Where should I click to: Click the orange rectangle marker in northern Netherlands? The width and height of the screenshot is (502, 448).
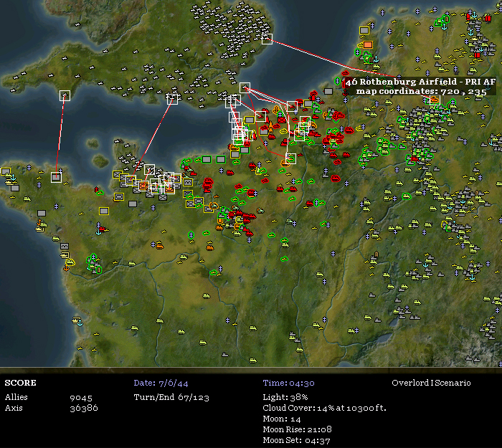tap(368, 44)
